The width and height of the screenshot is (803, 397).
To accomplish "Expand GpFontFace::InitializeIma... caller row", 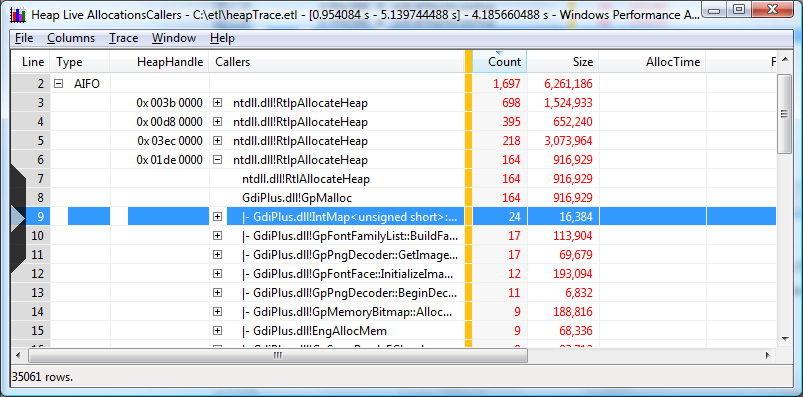I will pos(218,274).
